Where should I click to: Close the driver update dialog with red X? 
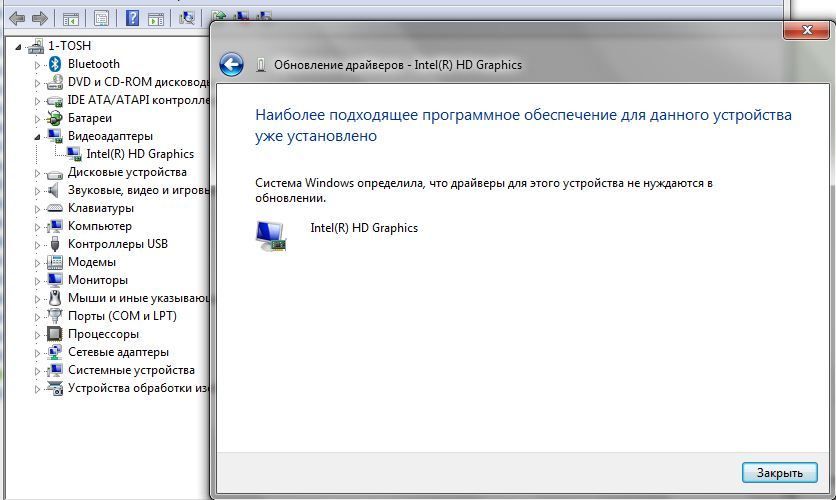tap(807, 30)
